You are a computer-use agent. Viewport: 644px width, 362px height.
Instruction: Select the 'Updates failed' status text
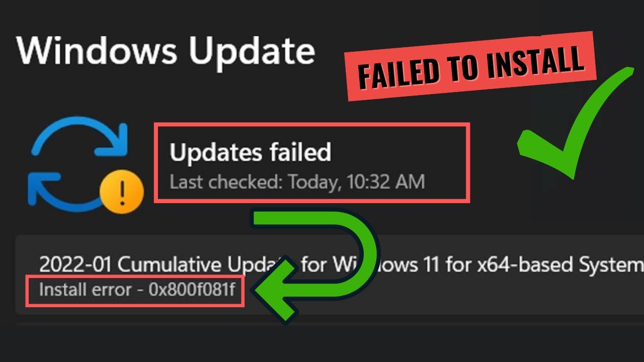[251, 152]
